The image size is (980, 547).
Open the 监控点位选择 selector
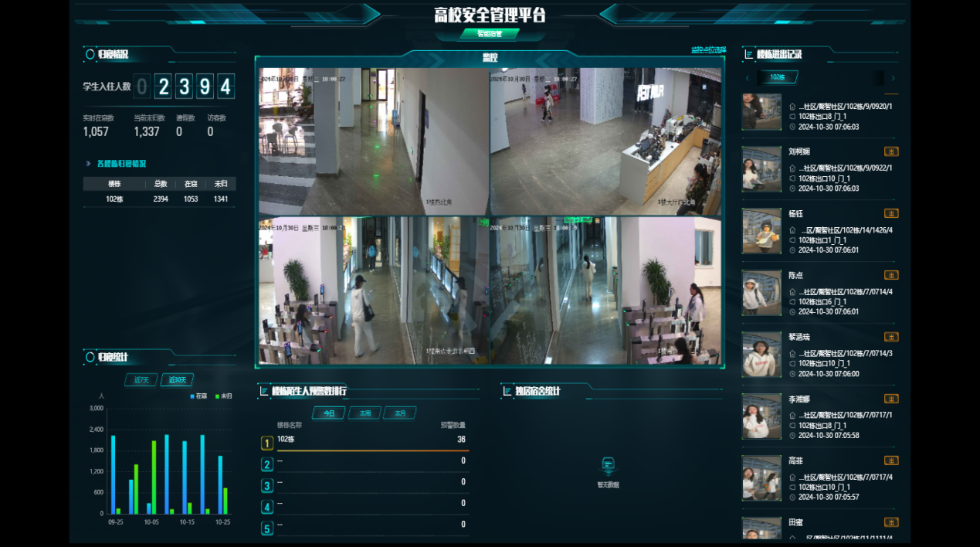click(x=708, y=50)
